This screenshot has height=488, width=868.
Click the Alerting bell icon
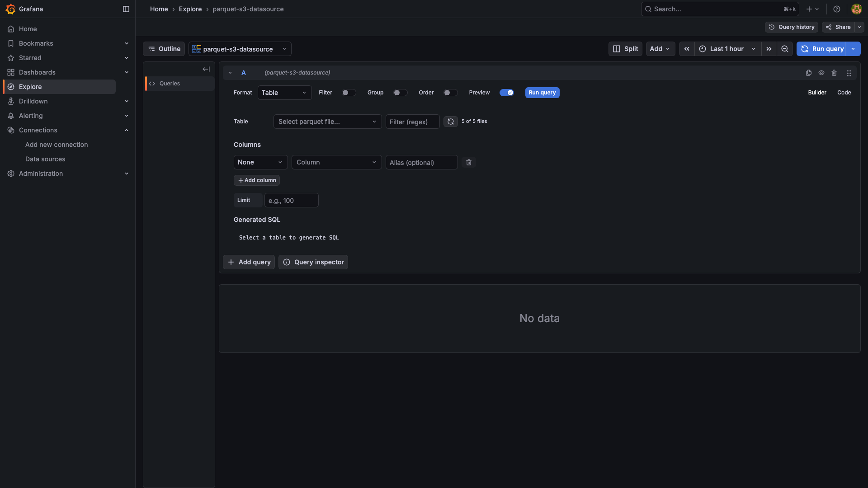pos(11,116)
